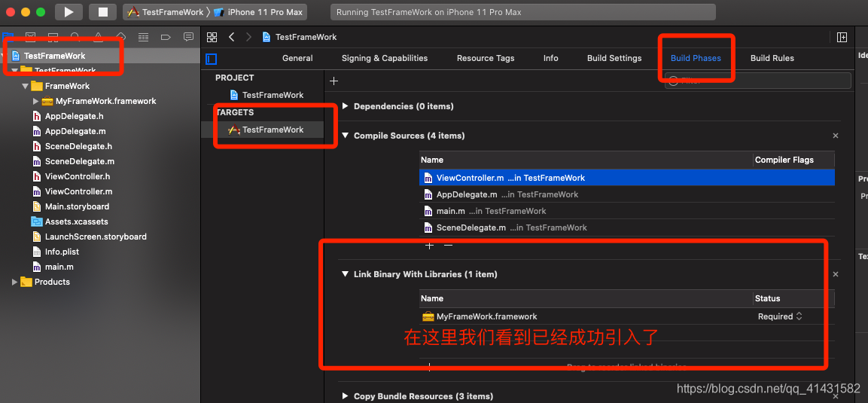The height and width of the screenshot is (403, 868).
Task: Collapse the FrameWork folder in navigator
Action: [25, 86]
